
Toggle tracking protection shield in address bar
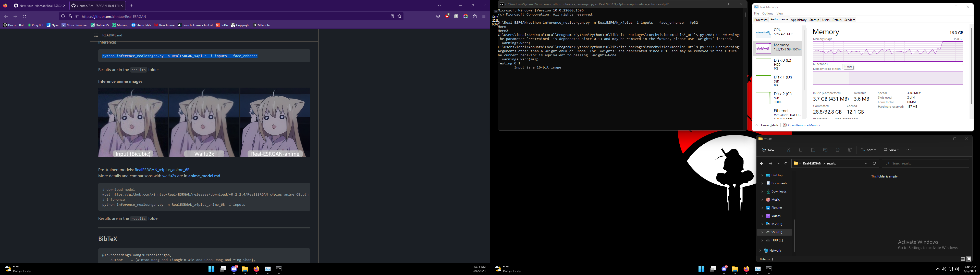click(63, 16)
